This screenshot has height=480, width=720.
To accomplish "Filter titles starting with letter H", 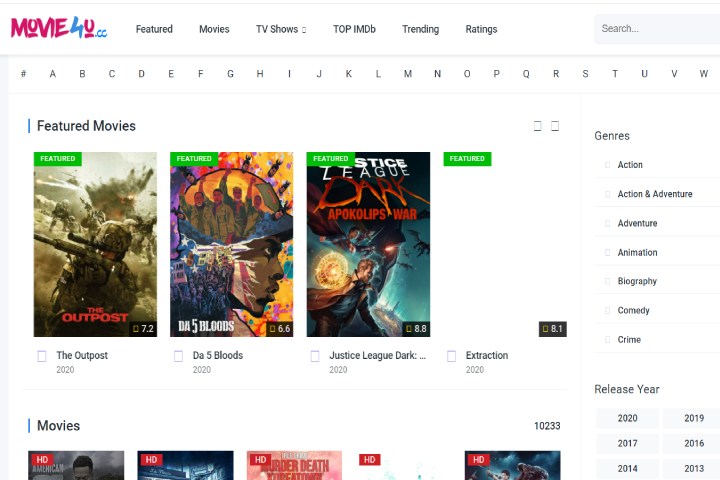I will 260,73.
